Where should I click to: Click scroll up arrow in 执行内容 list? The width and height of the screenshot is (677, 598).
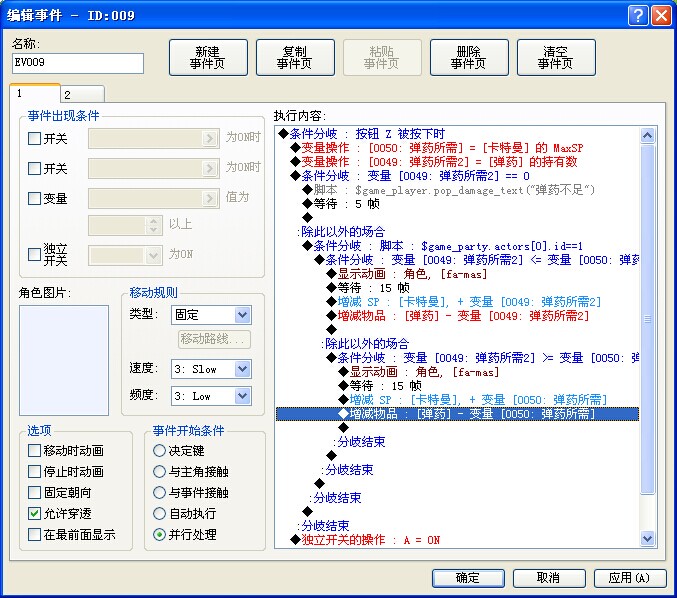[647, 136]
